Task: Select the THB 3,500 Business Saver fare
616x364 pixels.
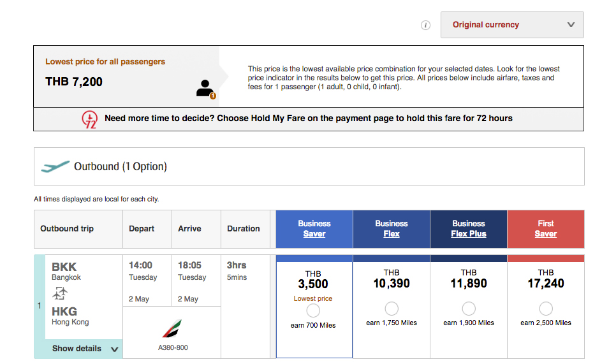Action: (x=313, y=310)
